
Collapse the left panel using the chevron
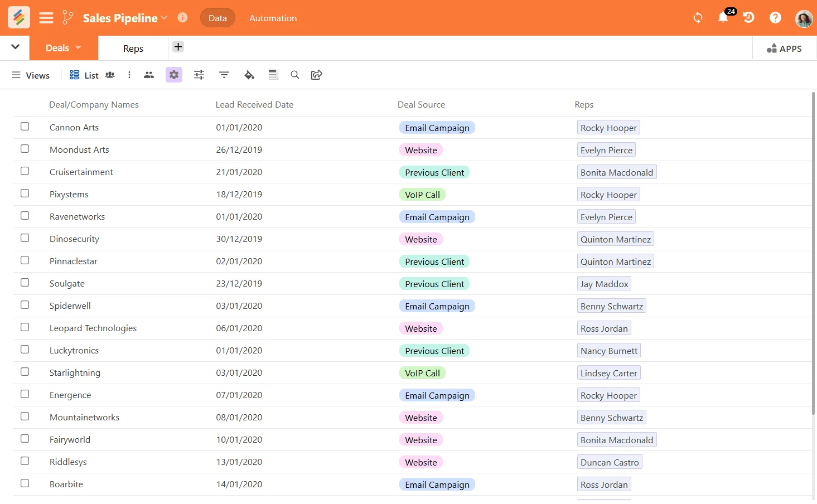15,47
